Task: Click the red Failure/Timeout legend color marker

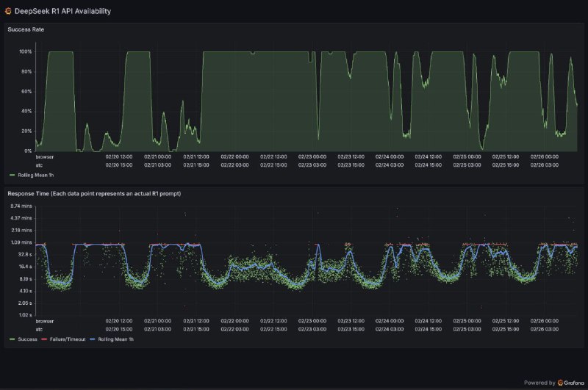Action: coord(46,339)
